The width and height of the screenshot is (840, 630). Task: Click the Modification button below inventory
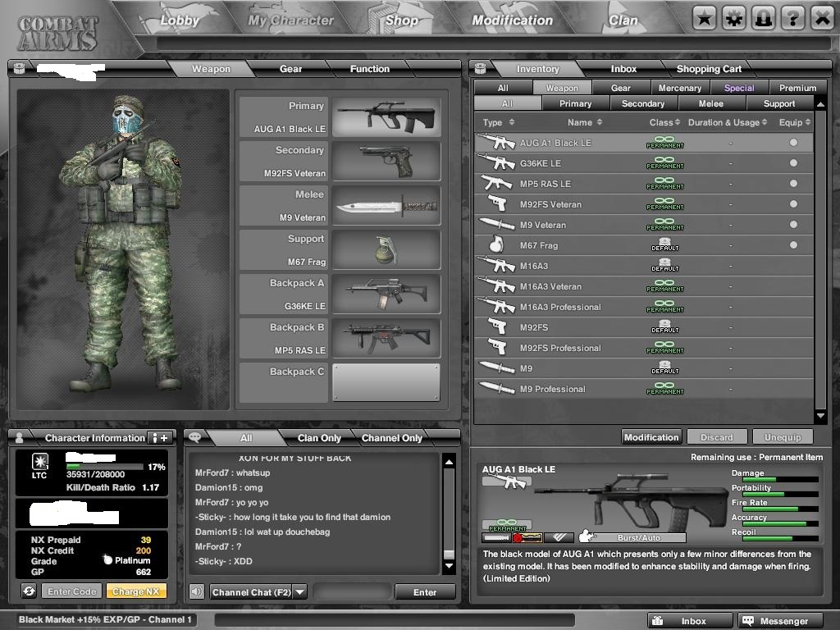click(651, 437)
